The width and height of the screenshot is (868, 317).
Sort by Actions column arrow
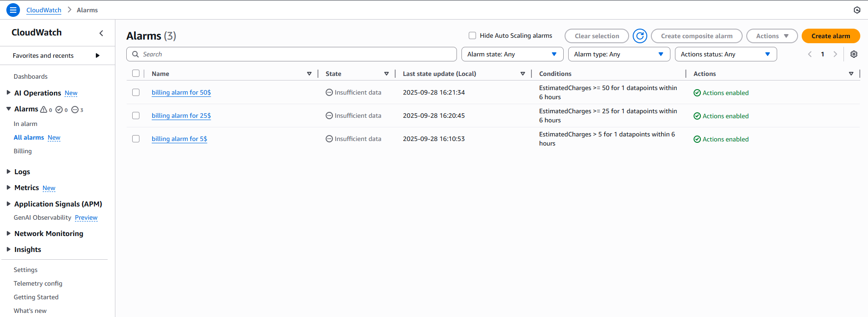(851, 74)
